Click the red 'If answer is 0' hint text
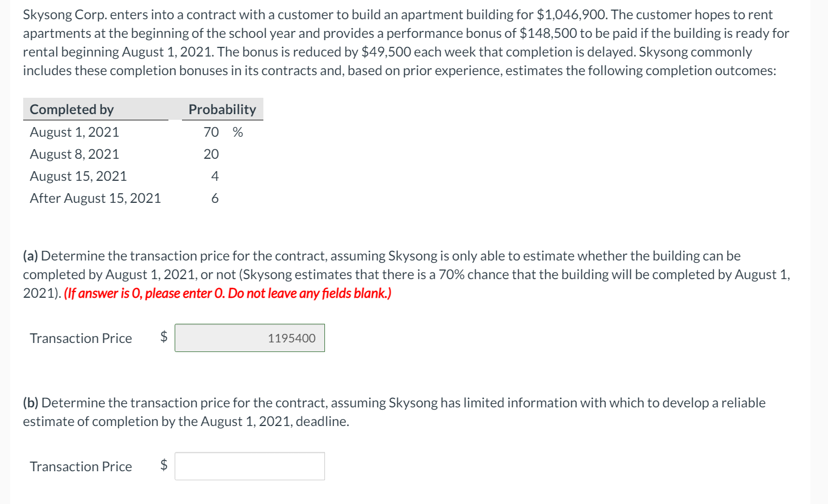The height and width of the screenshot is (504, 828). tap(228, 293)
